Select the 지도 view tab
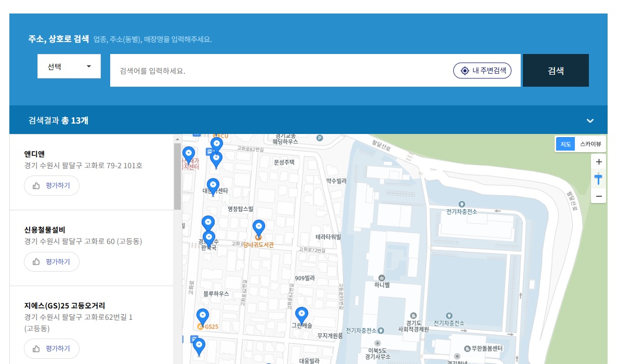 tap(566, 144)
